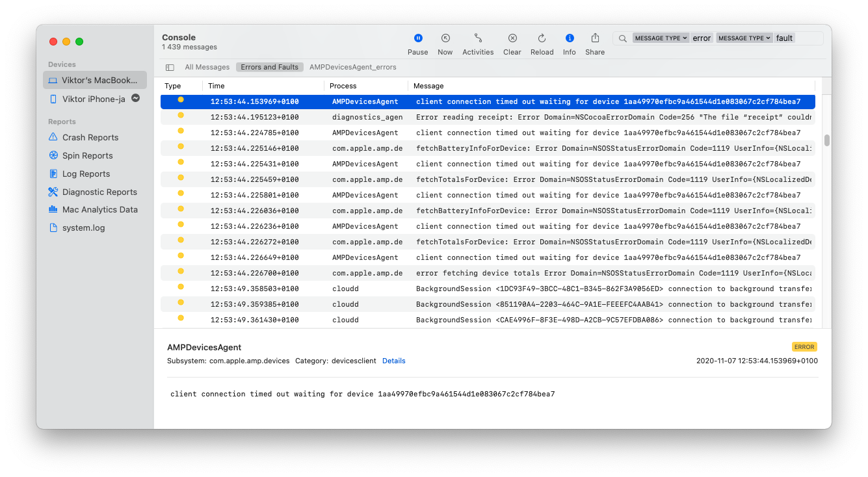Open the Details link
This screenshot has width=868, height=477.
tap(394, 361)
